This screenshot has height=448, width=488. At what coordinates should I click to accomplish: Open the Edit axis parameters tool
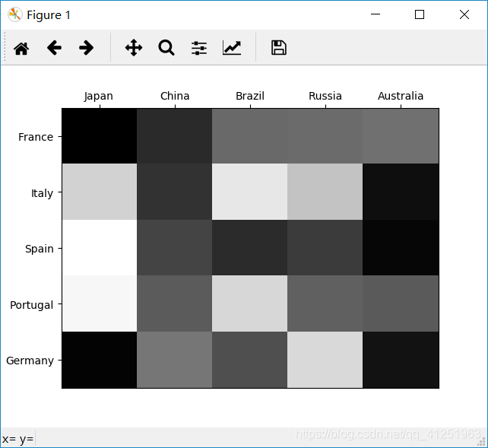tap(232, 48)
